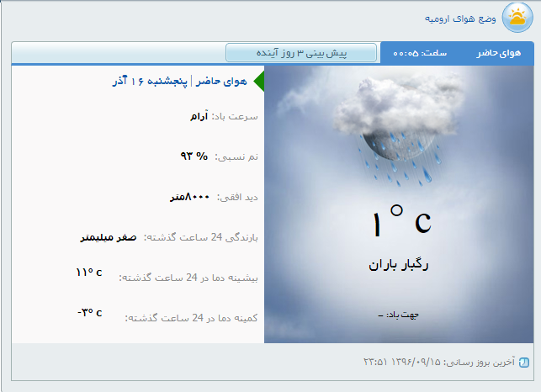Click the visibility value ۸۰۰۰ متر
Screen dimensions: 541x392
[x=189, y=197]
